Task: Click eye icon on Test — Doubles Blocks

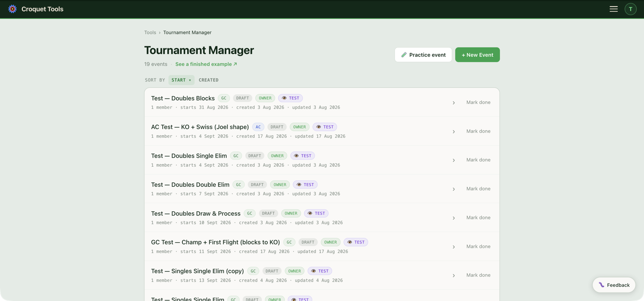Action: point(284,98)
